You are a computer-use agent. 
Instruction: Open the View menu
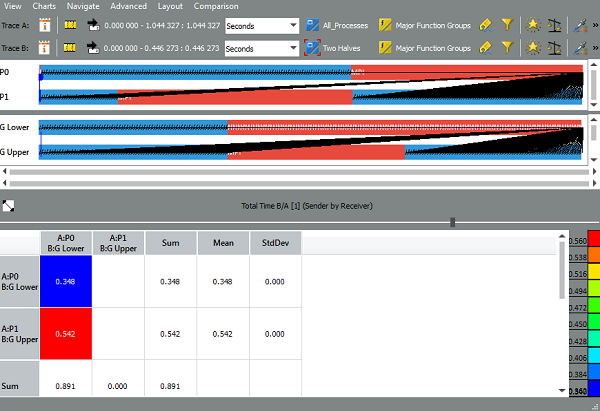coord(12,6)
